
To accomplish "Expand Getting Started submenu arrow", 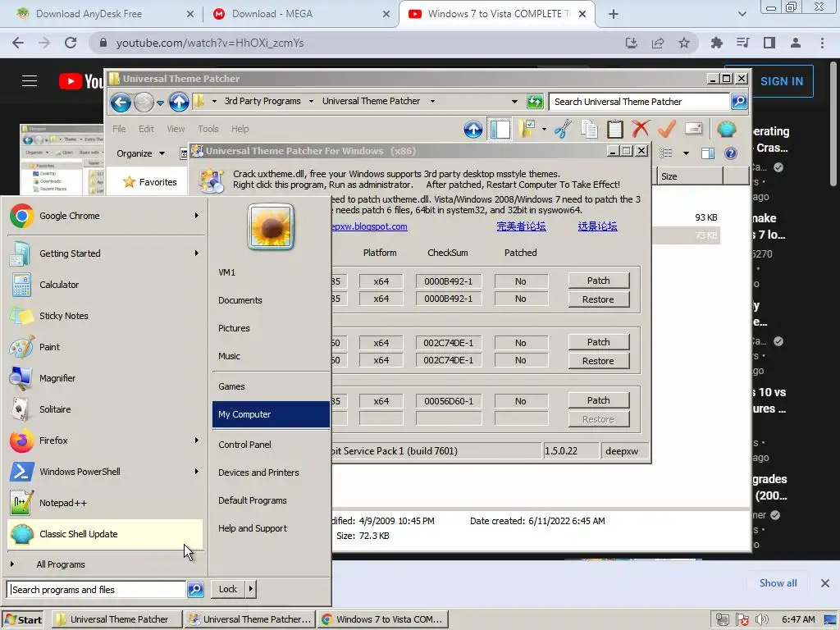I will 197,253.
